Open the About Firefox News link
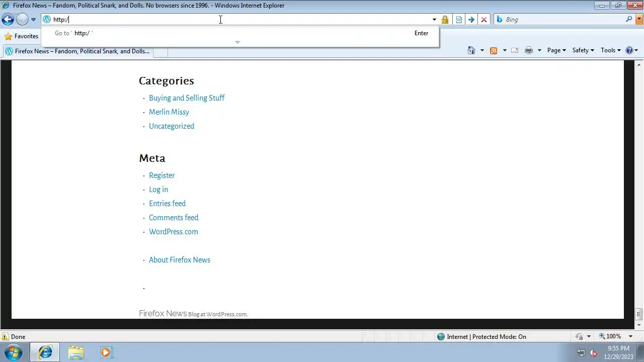 (x=180, y=260)
